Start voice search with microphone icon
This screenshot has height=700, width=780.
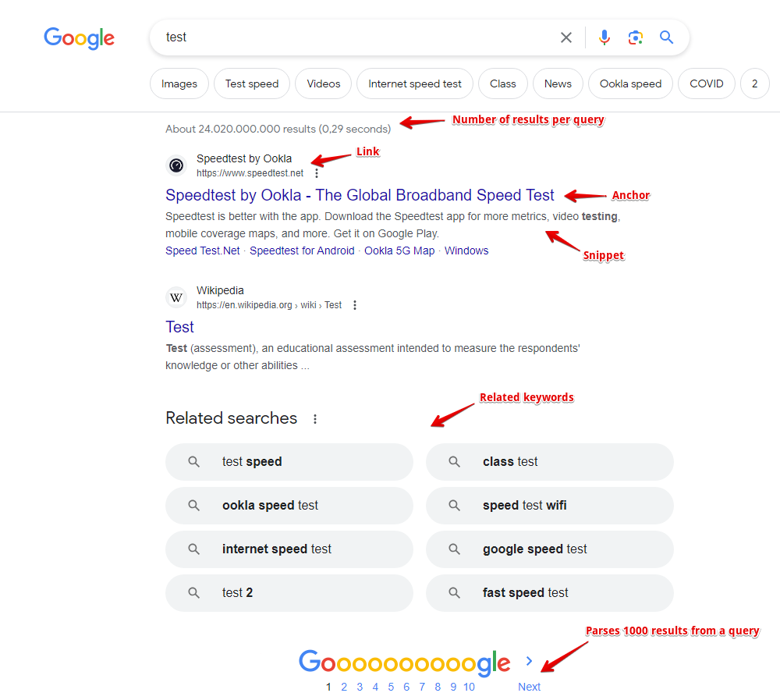point(604,37)
